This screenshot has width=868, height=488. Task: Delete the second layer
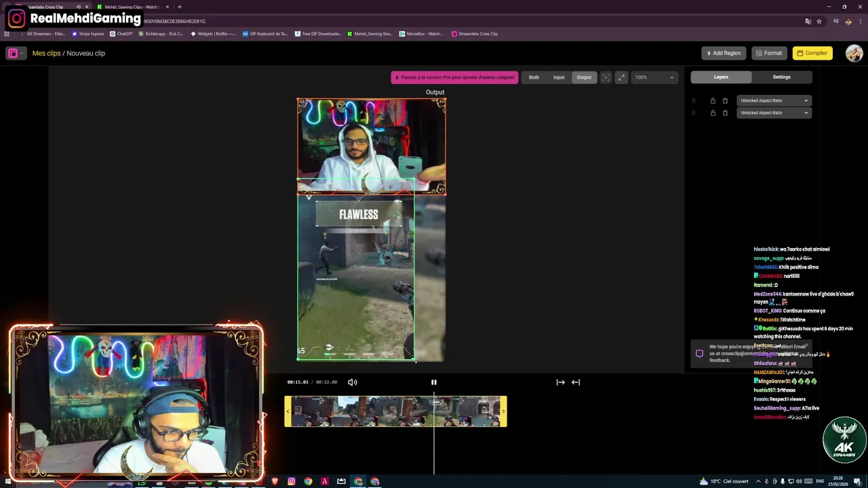coord(725,113)
